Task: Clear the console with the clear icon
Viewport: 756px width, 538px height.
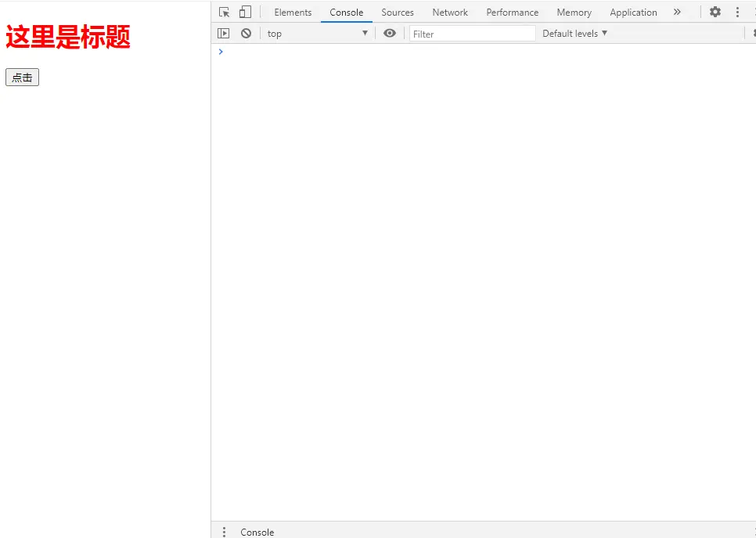Action: click(x=246, y=34)
